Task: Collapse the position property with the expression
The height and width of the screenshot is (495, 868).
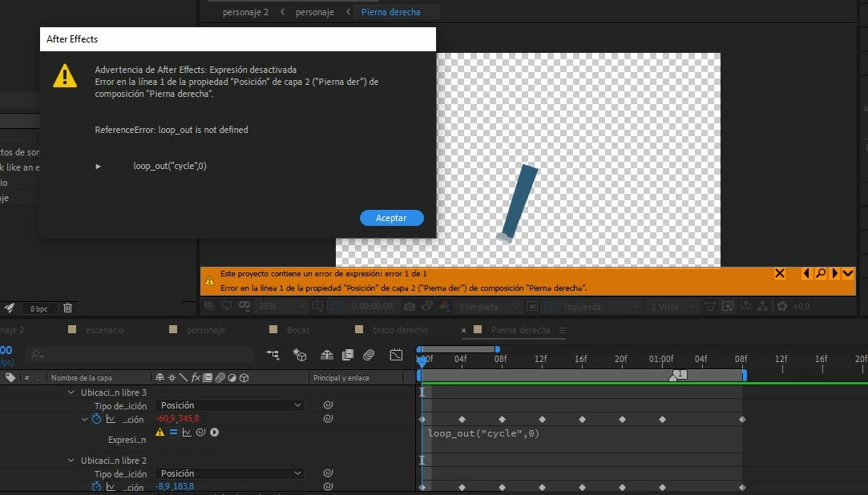Action: (84, 419)
